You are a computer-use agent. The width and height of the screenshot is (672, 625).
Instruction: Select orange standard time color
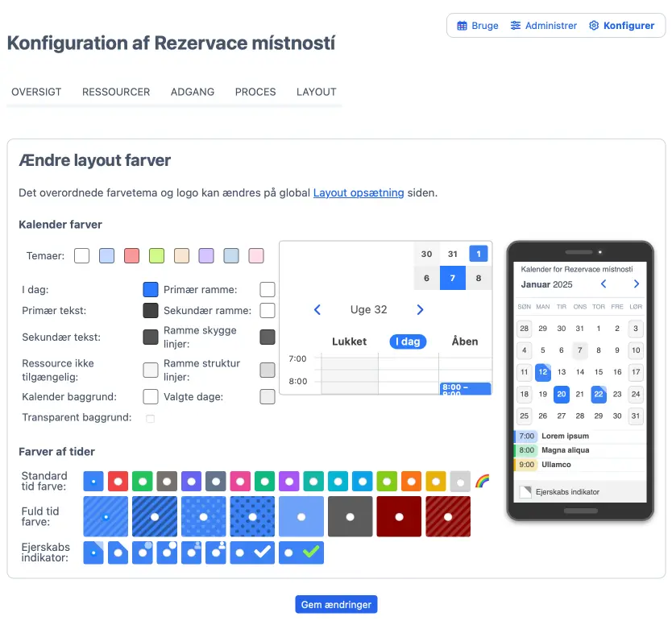[x=412, y=482]
